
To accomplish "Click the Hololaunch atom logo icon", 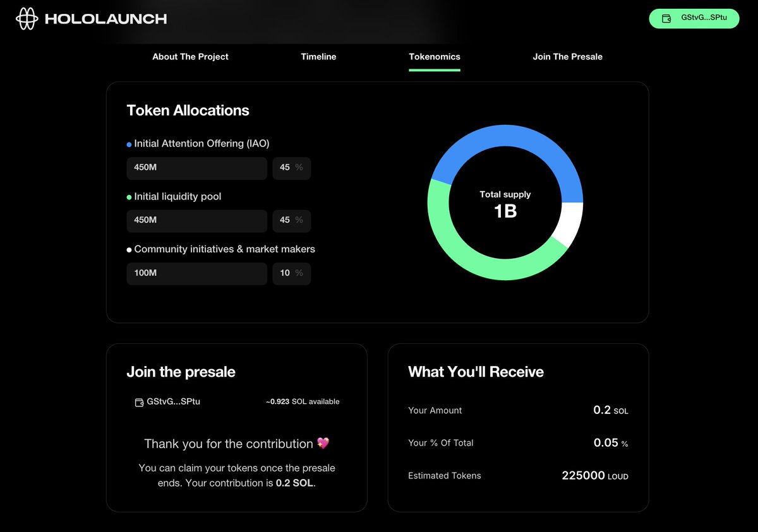I will click(27, 19).
